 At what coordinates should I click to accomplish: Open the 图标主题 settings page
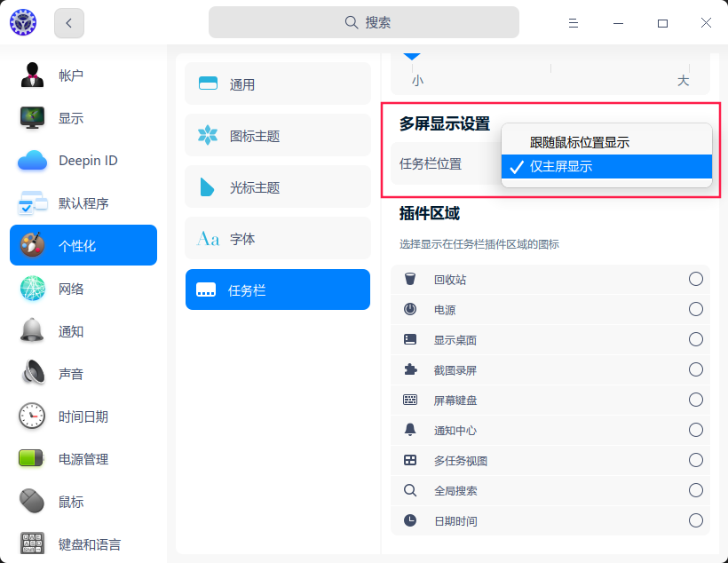click(x=278, y=136)
